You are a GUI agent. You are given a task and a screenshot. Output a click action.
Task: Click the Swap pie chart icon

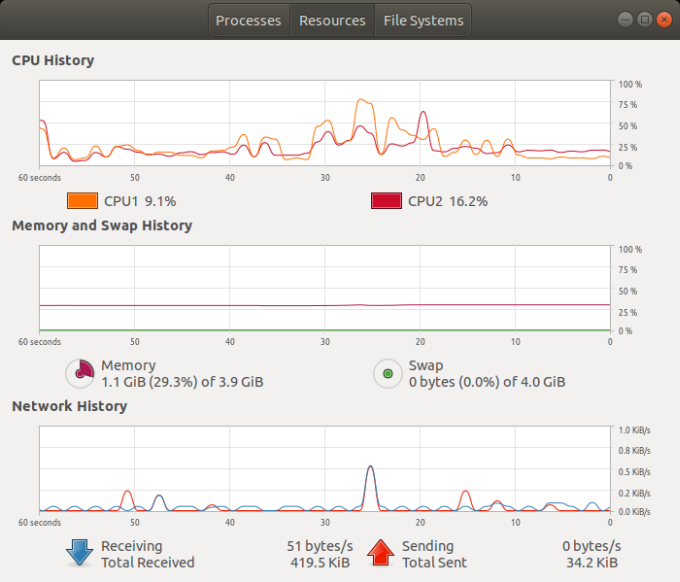pos(387,374)
